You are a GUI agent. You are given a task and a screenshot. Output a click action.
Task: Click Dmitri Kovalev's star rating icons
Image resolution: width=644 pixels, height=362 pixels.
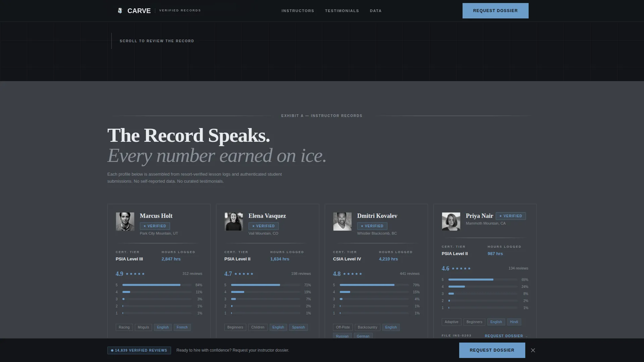353,274
